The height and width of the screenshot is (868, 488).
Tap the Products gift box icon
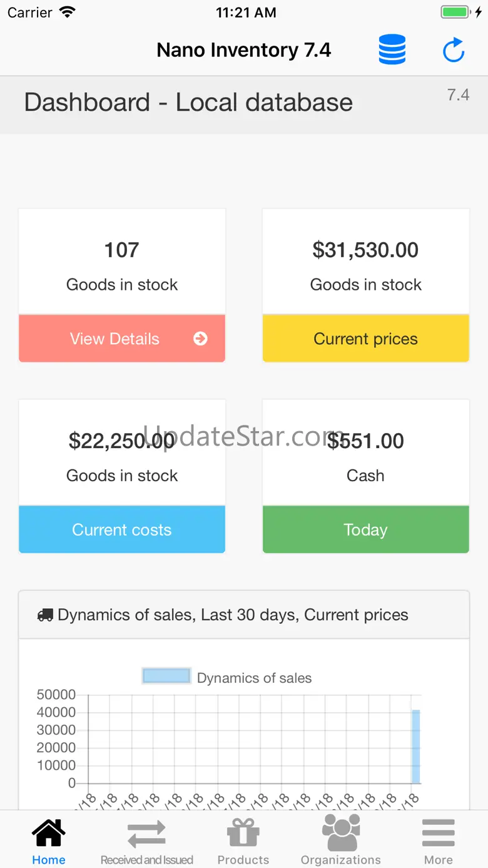(243, 833)
